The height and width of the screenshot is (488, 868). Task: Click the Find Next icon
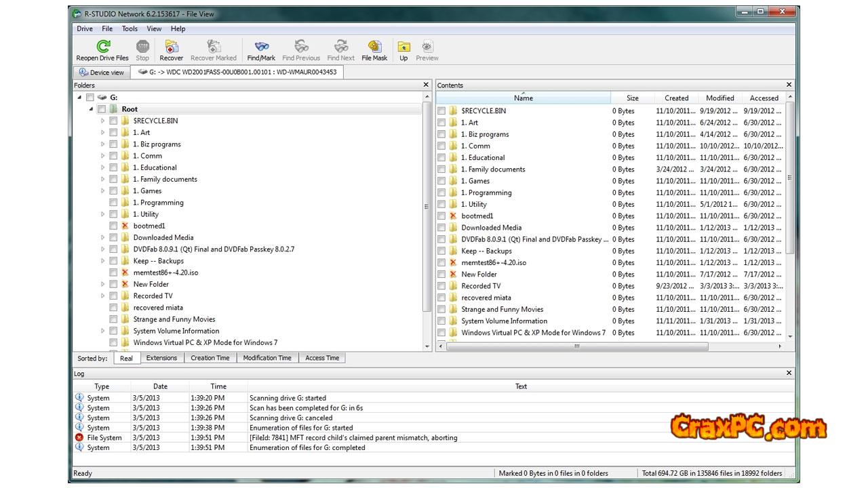[340, 47]
